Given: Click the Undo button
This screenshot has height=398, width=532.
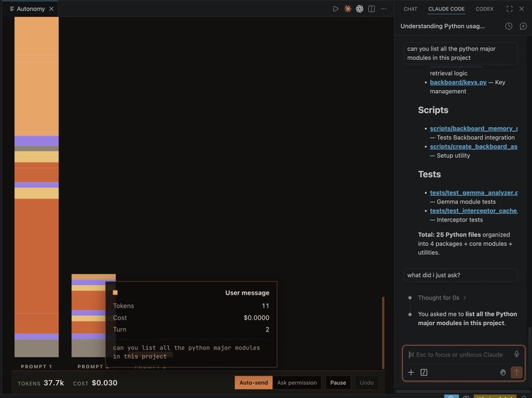Looking at the screenshot, I should [367, 383].
